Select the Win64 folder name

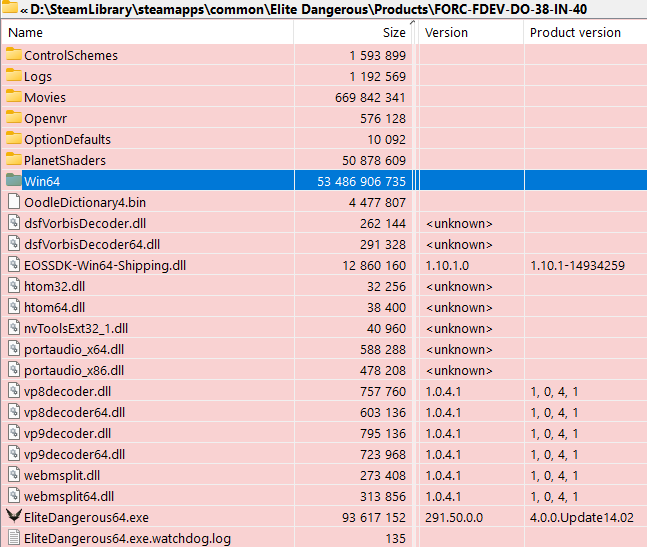[x=42, y=181]
